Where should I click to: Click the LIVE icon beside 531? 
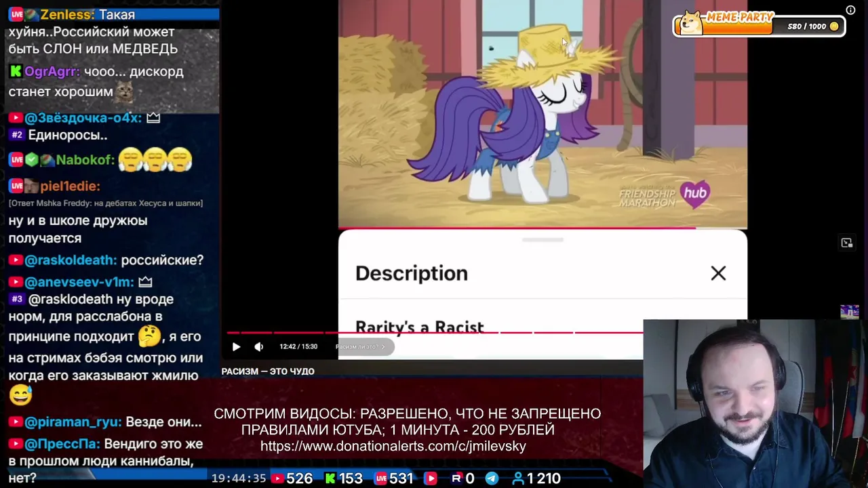pyautogui.click(x=380, y=479)
